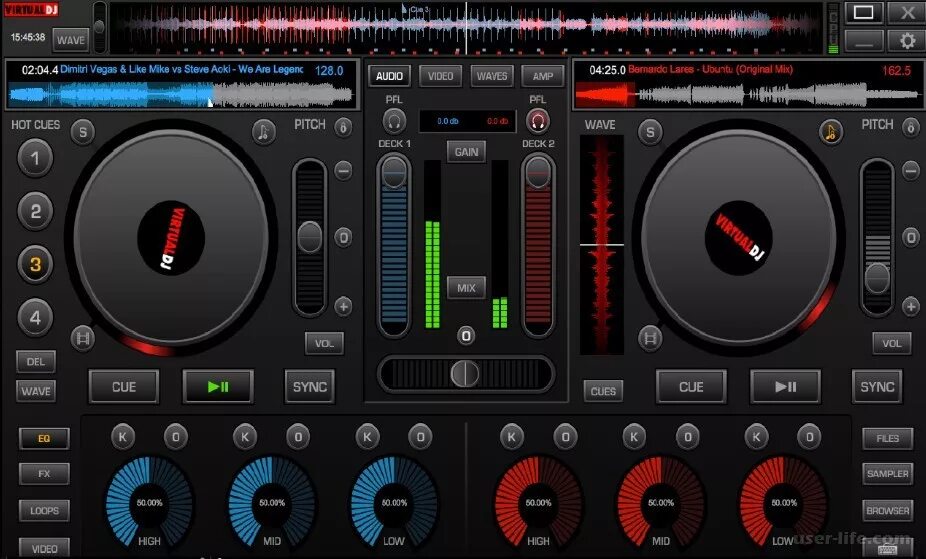Click deck 1 volume fader knob
The height and width of the screenshot is (559, 926).
[394, 172]
